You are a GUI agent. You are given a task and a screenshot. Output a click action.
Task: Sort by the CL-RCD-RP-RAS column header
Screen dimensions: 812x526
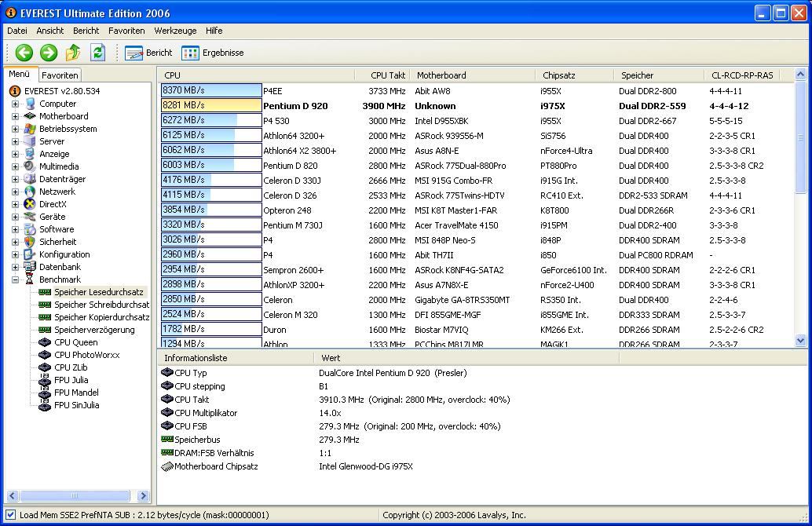pos(742,75)
